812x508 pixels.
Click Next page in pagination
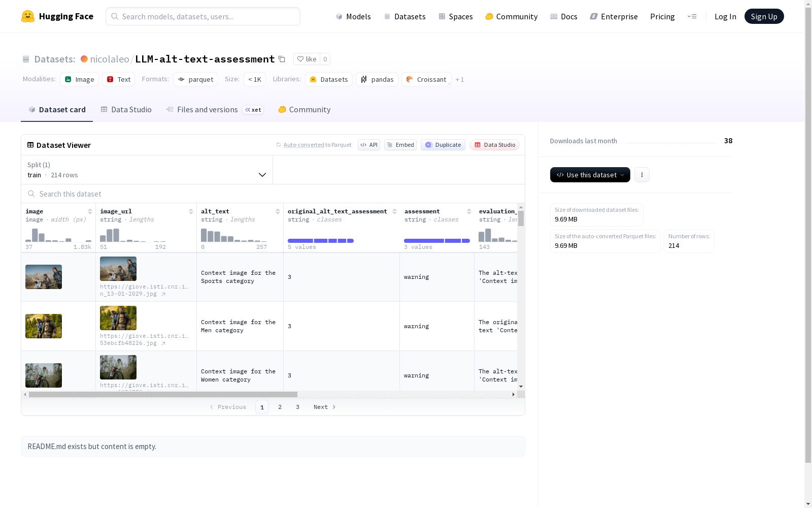[325, 407]
